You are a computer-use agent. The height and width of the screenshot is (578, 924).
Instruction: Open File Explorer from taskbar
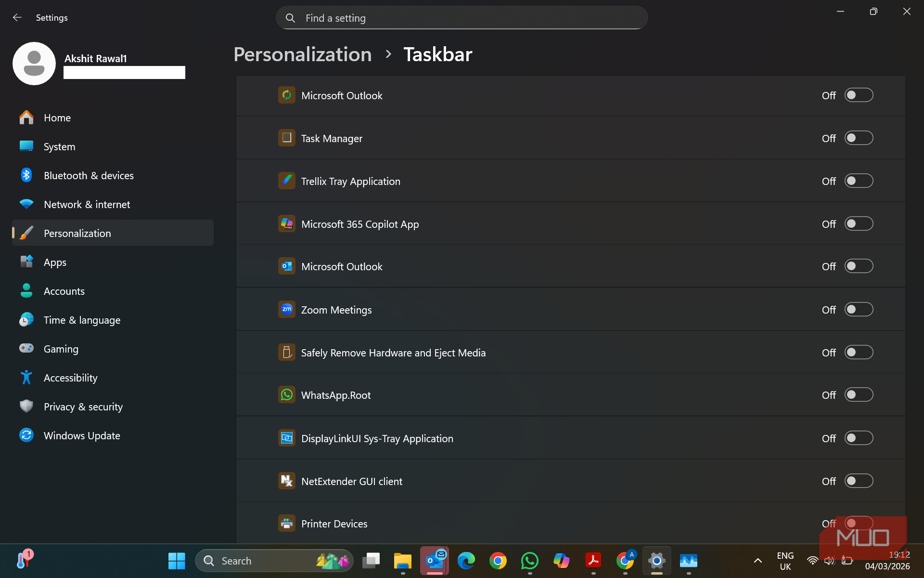[402, 561]
